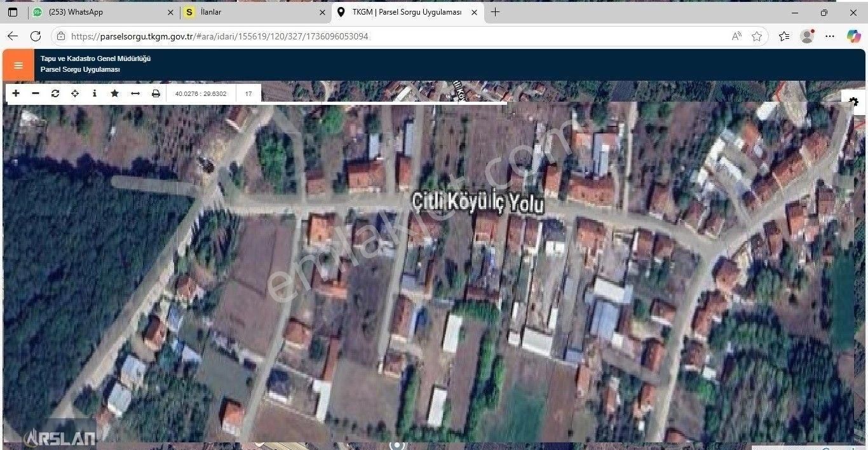The width and height of the screenshot is (868, 450).
Task: Open the tab actions menu icon
Action: tap(13, 12)
